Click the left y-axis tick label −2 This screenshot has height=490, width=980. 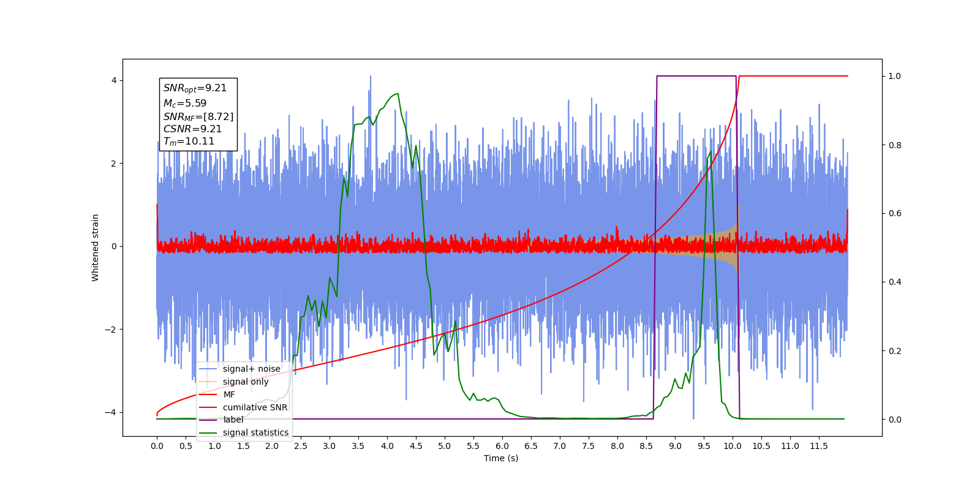[x=111, y=330]
